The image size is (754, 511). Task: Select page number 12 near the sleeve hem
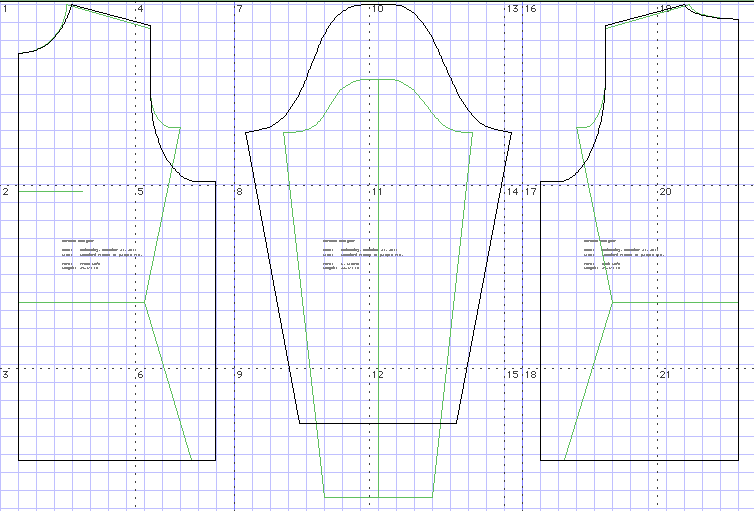click(377, 375)
